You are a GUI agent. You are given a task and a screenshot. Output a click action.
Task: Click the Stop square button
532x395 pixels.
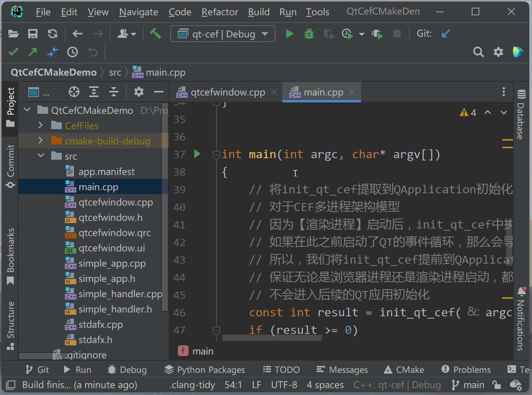[397, 34]
